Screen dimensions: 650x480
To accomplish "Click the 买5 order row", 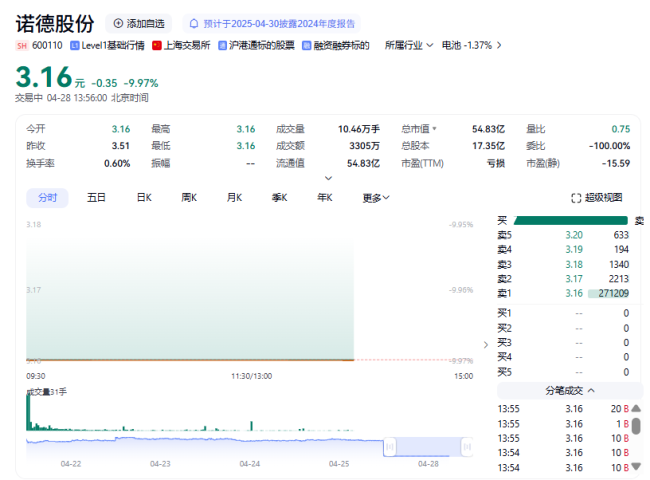I will (563, 372).
